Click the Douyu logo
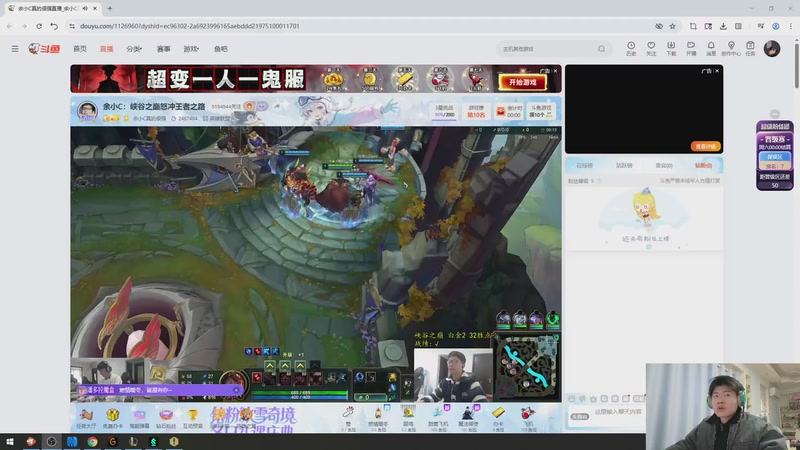800x450 pixels. coord(44,48)
